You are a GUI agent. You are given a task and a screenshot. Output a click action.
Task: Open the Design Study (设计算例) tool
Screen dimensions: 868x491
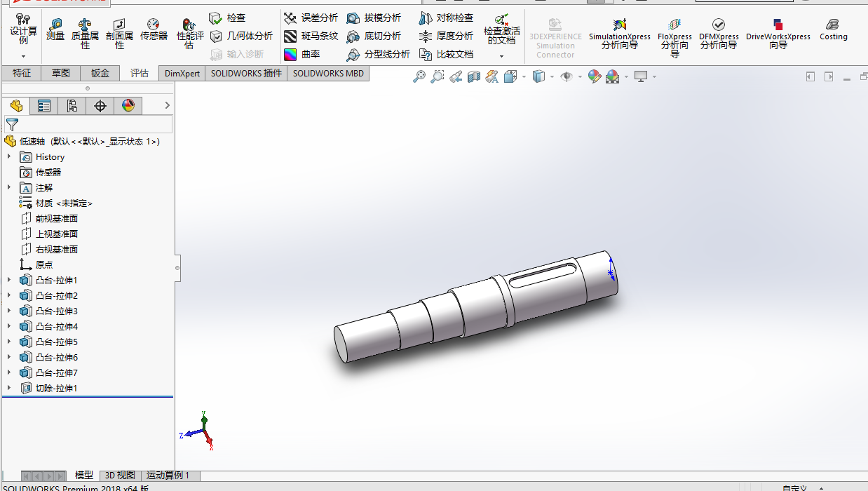tap(23, 30)
